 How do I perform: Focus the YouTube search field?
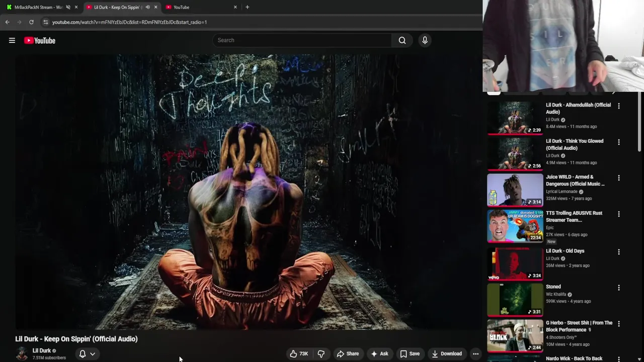302,40
